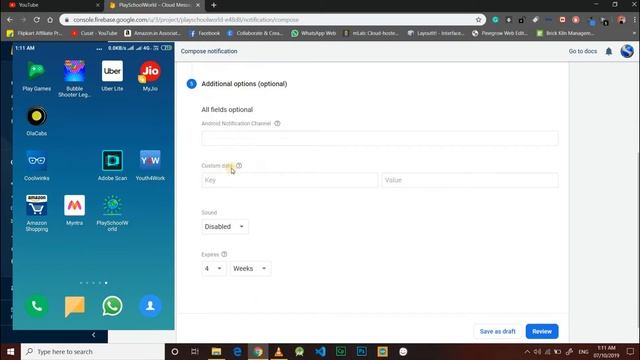Open the Firebase account avatar
Viewport: 640px width, 360px height.
click(x=627, y=51)
